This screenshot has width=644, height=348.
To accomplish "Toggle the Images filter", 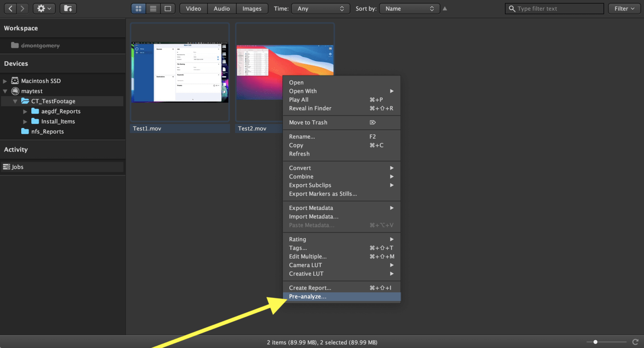I will (x=252, y=9).
